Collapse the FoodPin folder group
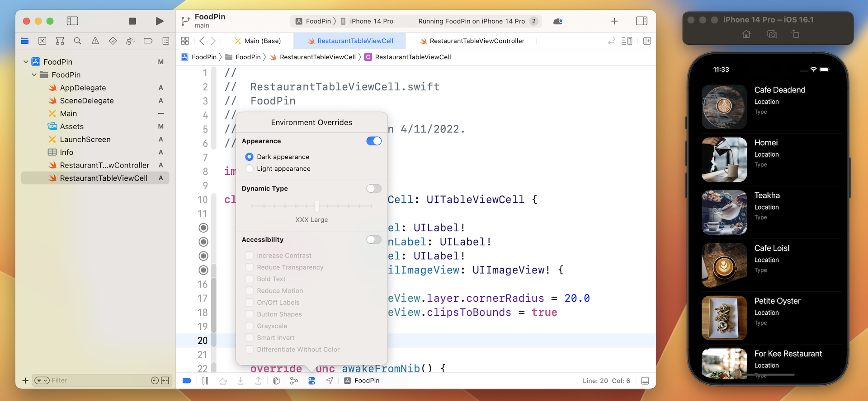This screenshot has width=868, height=401. (34, 75)
